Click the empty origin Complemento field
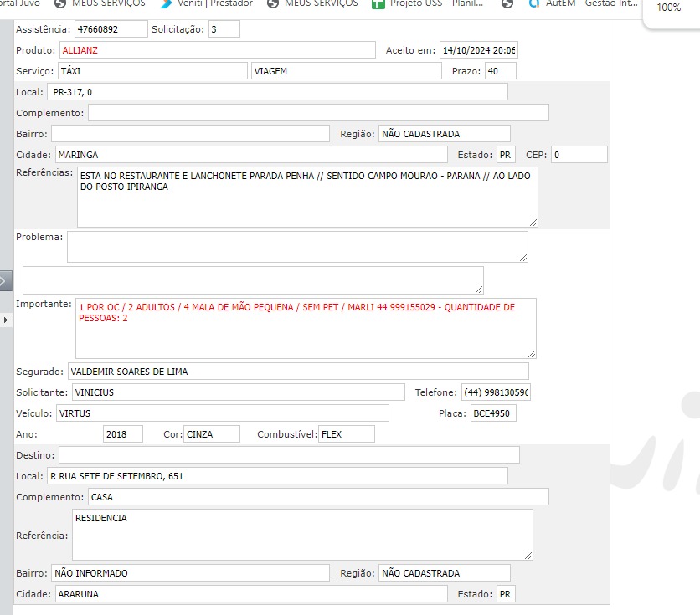 coord(318,113)
